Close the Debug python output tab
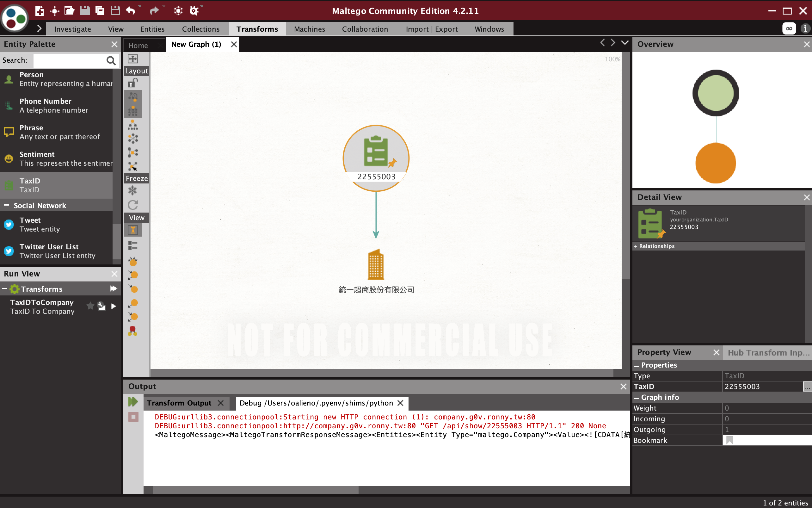Screen dimensions: 812x508 (400, 403)
